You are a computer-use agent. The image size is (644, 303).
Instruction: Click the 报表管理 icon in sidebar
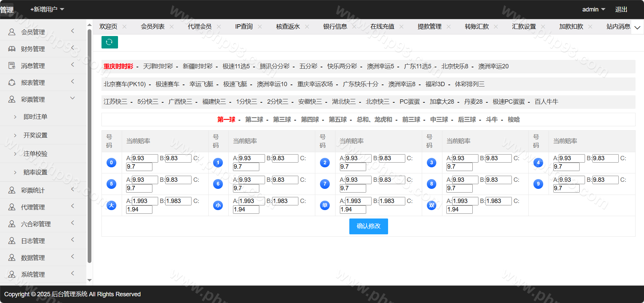tap(12, 82)
